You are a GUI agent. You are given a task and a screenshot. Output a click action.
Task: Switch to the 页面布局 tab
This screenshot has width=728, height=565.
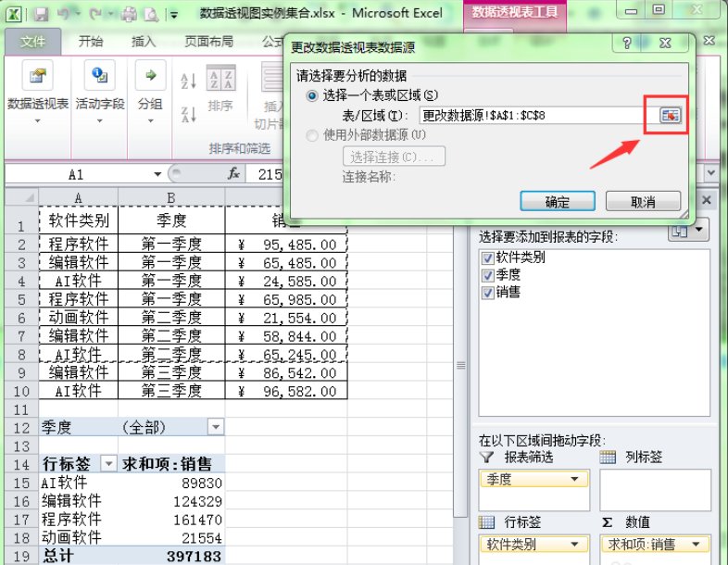(209, 42)
